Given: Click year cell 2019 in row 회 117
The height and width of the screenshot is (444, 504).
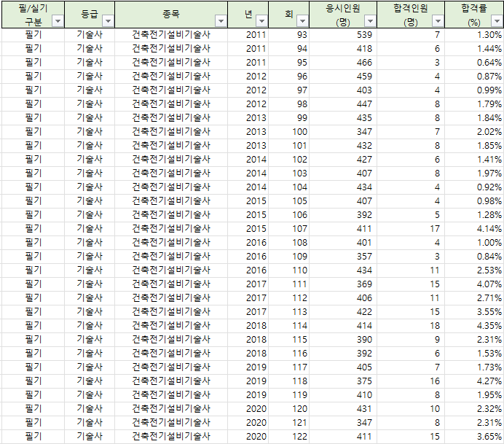Looking at the screenshot, I should point(248,367).
